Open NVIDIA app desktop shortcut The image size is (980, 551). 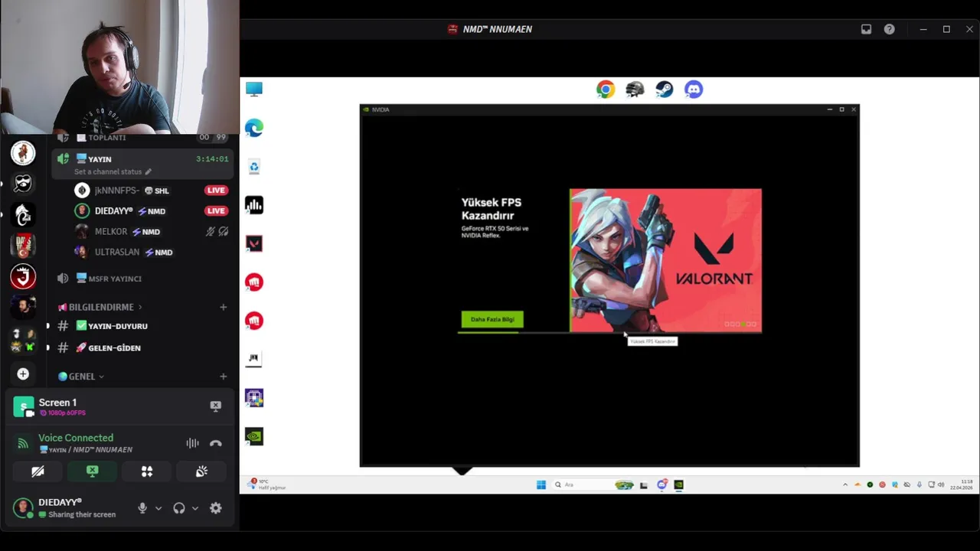254,436
